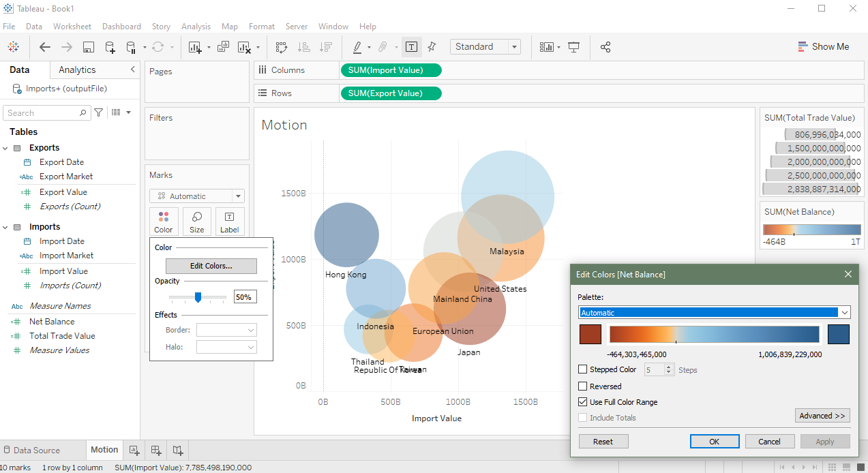The width and height of the screenshot is (868, 473).
Task: Click the Edit Colors button
Action: pos(211,266)
